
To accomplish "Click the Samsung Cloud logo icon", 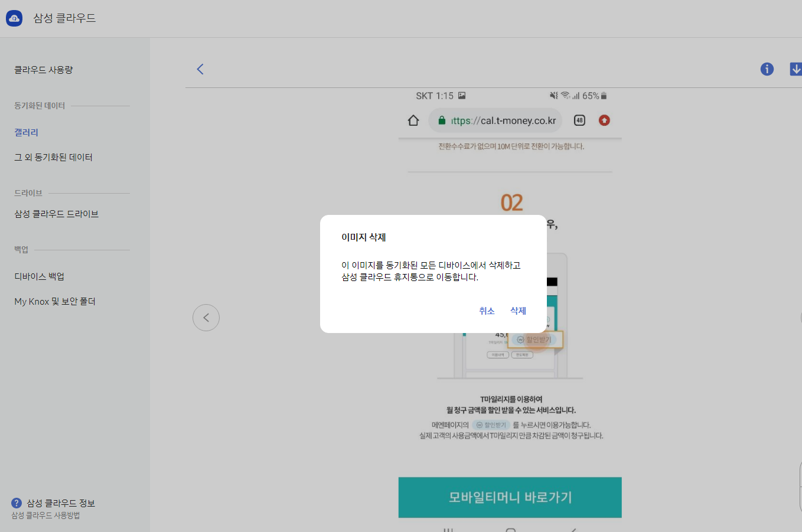I will [x=14, y=18].
